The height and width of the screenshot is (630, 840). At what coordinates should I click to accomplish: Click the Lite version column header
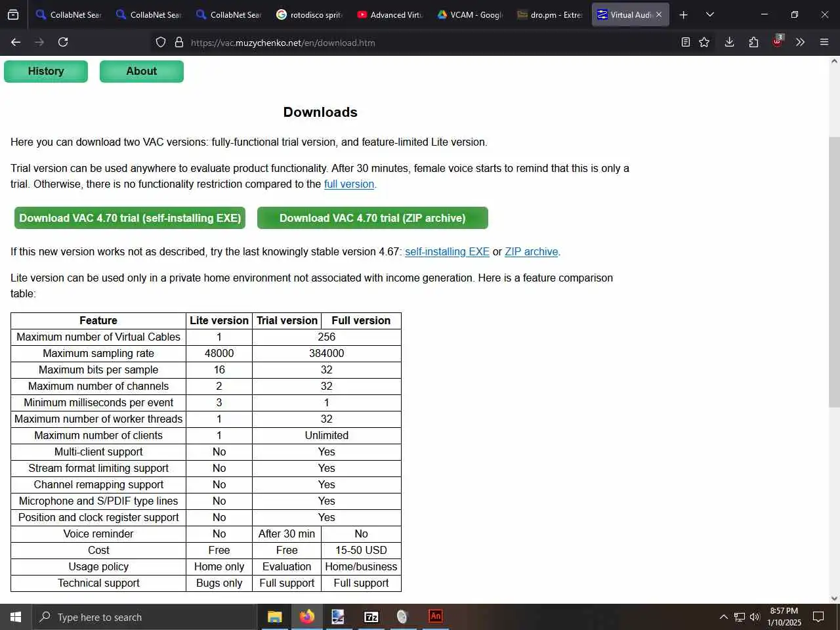[x=219, y=321]
